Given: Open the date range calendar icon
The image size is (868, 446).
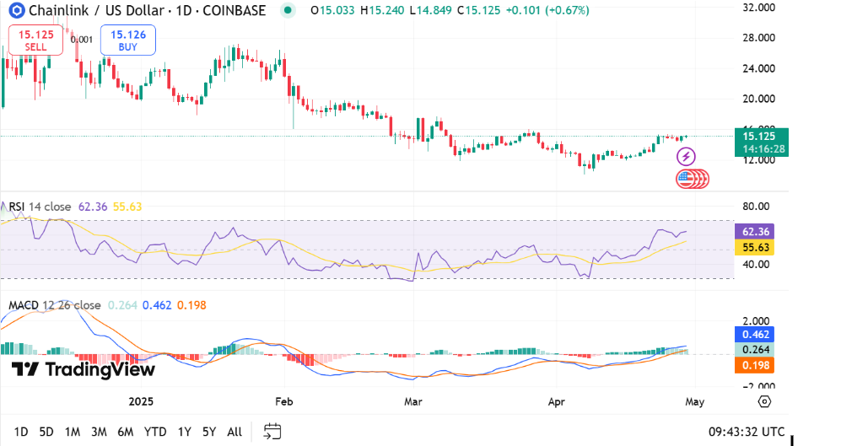Looking at the screenshot, I should (x=272, y=432).
